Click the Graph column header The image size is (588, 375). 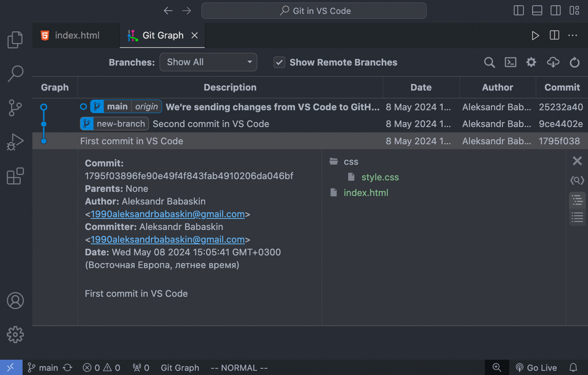click(x=55, y=87)
